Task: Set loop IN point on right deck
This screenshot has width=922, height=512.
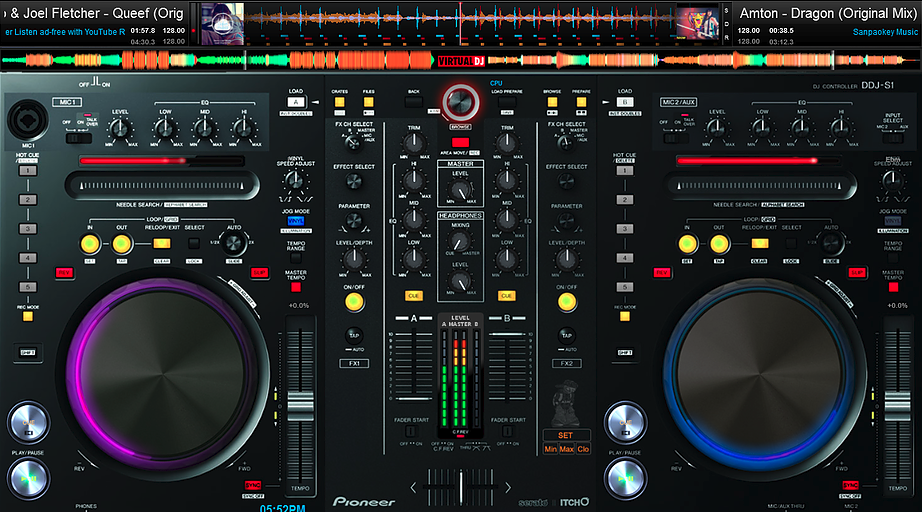Action: (x=687, y=243)
